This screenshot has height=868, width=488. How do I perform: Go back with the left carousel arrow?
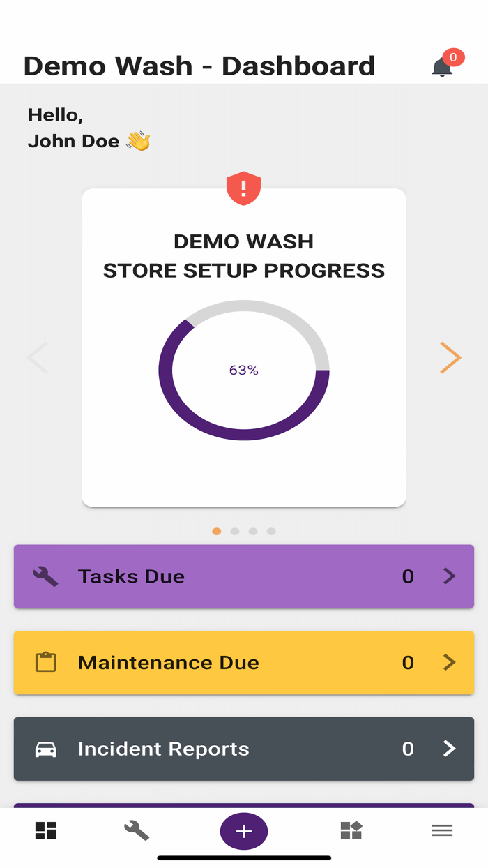pyautogui.click(x=38, y=357)
